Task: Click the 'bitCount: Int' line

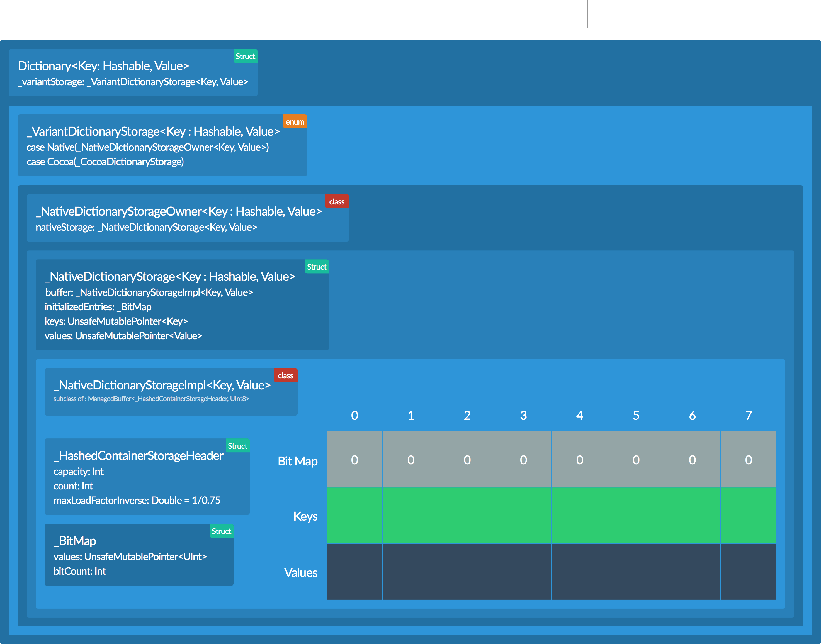Action: click(x=80, y=571)
